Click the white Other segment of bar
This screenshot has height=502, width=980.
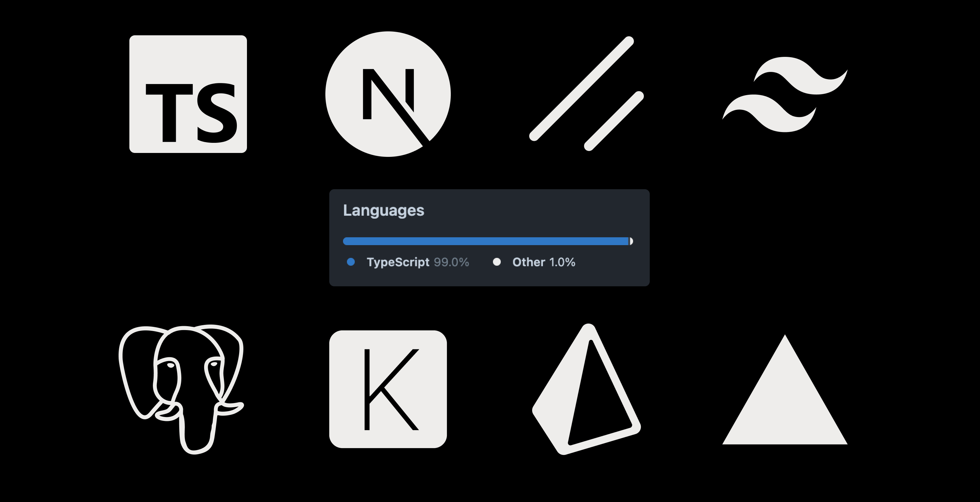point(631,241)
